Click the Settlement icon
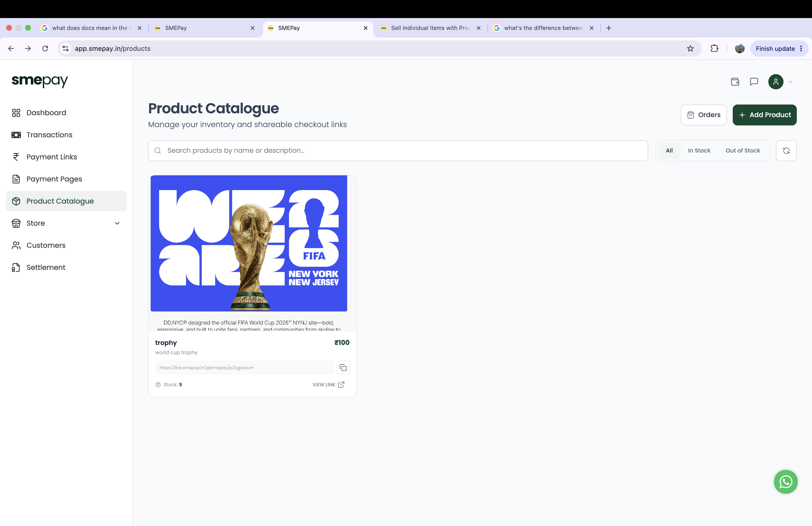 [x=16, y=267]
